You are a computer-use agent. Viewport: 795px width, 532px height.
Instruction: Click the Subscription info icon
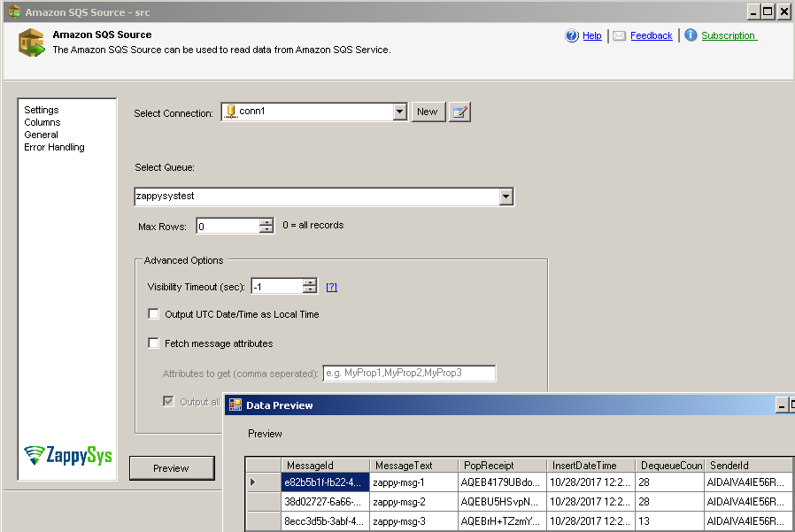(x=691, y=35)
